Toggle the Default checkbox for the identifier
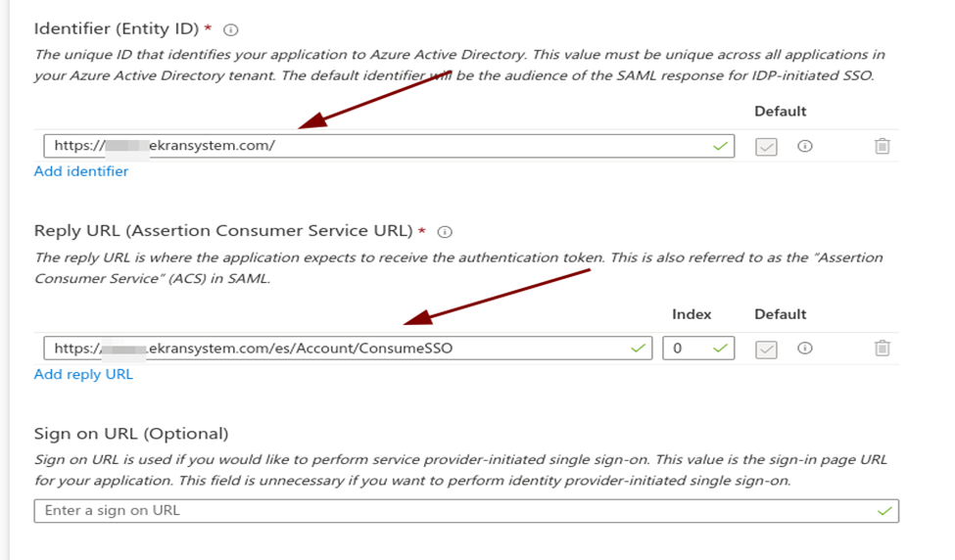Screen dimensions: 955x560 pos(766,146)
